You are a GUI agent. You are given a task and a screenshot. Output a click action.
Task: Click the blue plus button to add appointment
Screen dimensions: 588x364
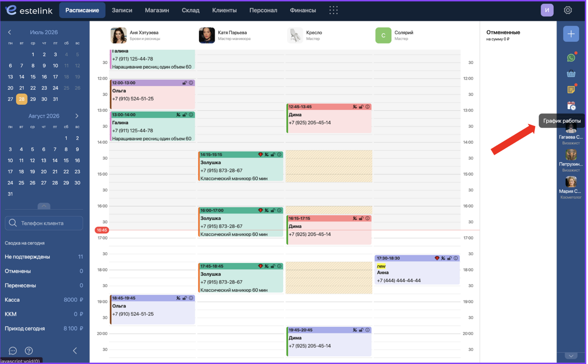click(571, 34)
